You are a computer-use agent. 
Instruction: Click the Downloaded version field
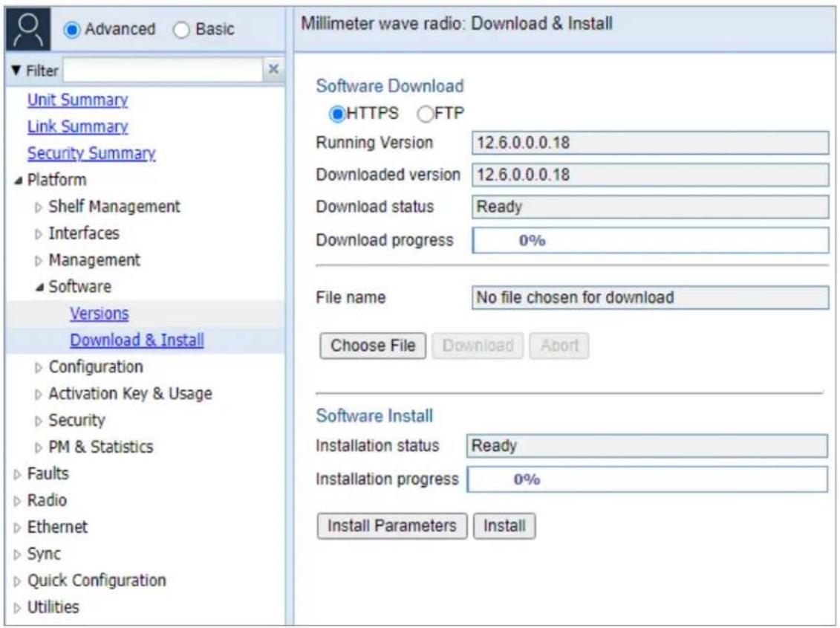pyautogui.click(x=651, y=175)
